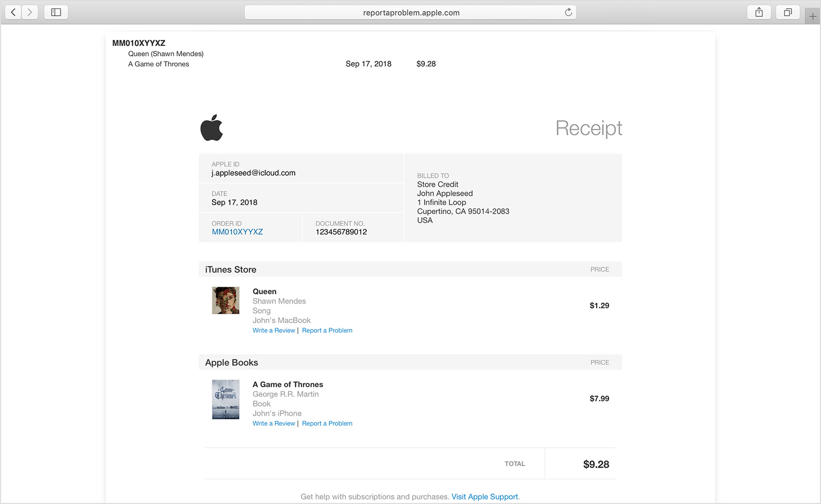Write a Review for A Game of Thrones
This screenshot has width=821, height=504.
[274, 424]
